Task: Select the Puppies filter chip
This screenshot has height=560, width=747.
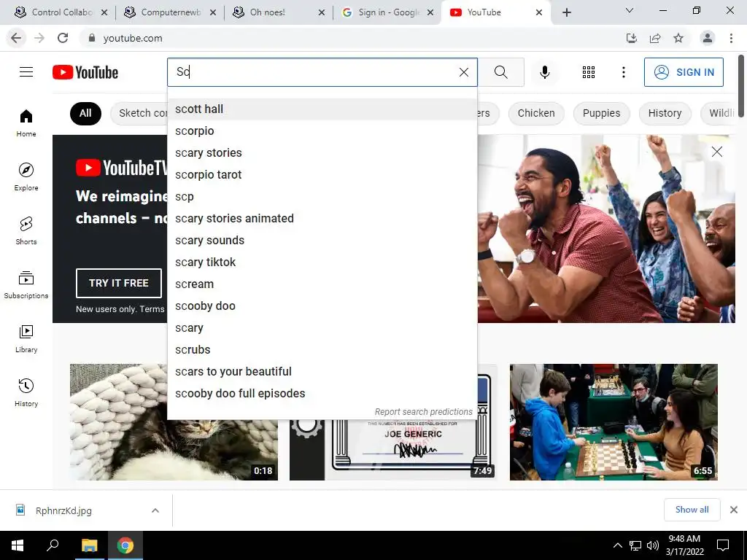Action: [601, 113]
